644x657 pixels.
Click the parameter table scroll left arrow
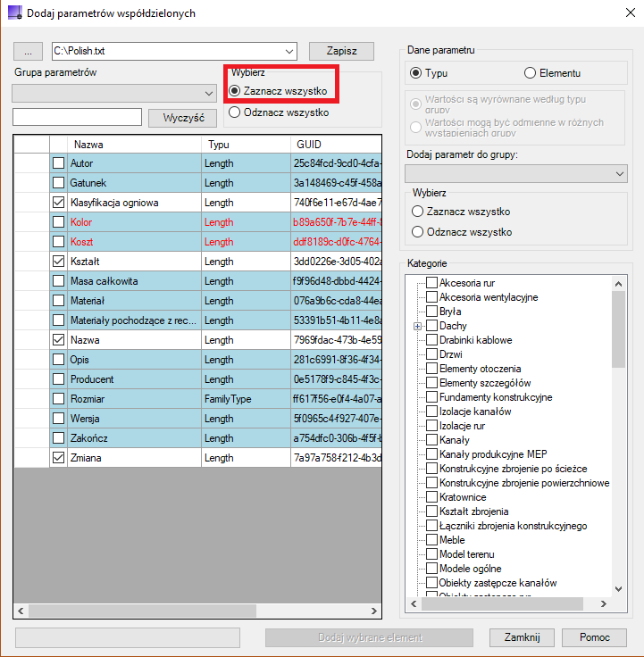pos(21,611)
